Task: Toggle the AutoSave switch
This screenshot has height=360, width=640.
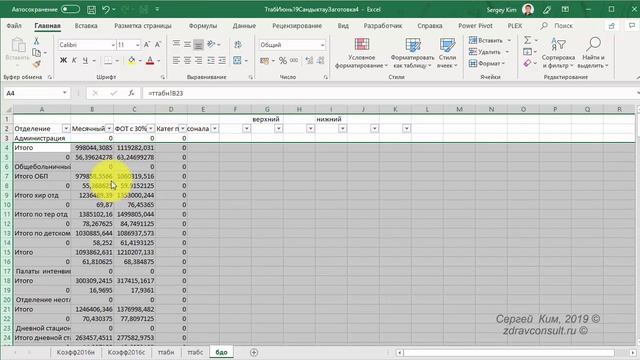Action: click(70, 9)
